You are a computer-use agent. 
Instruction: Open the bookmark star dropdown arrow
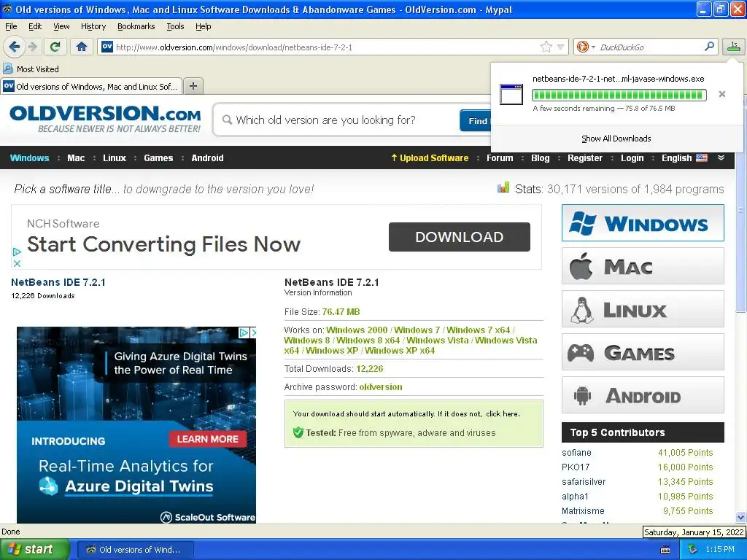click(561, 47)
